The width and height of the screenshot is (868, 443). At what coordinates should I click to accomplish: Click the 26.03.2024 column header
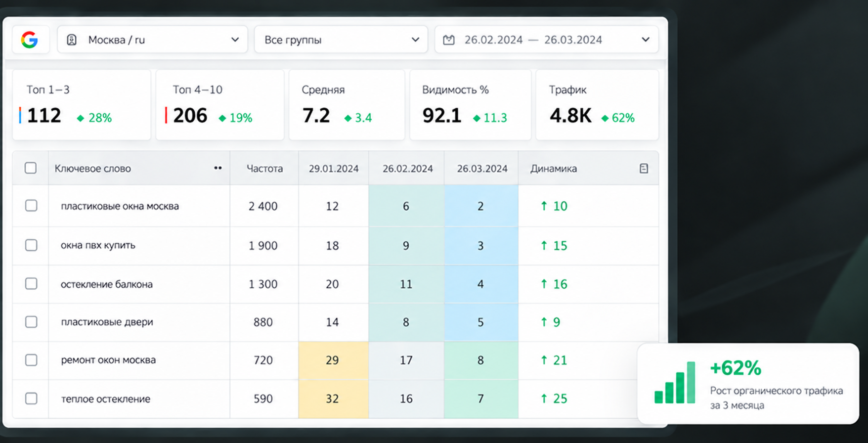click(x=482, y=169)
